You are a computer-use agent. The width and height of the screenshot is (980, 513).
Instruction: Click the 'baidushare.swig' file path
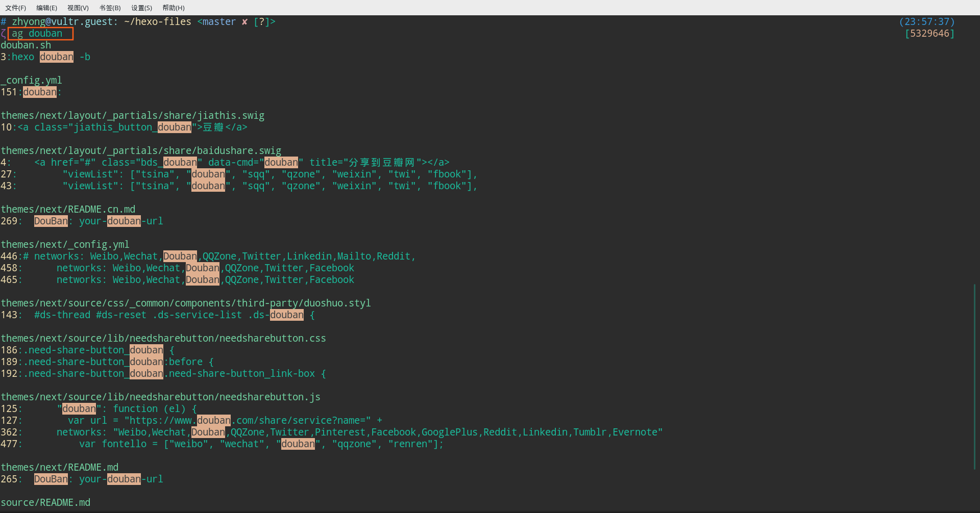click(141, 151)
